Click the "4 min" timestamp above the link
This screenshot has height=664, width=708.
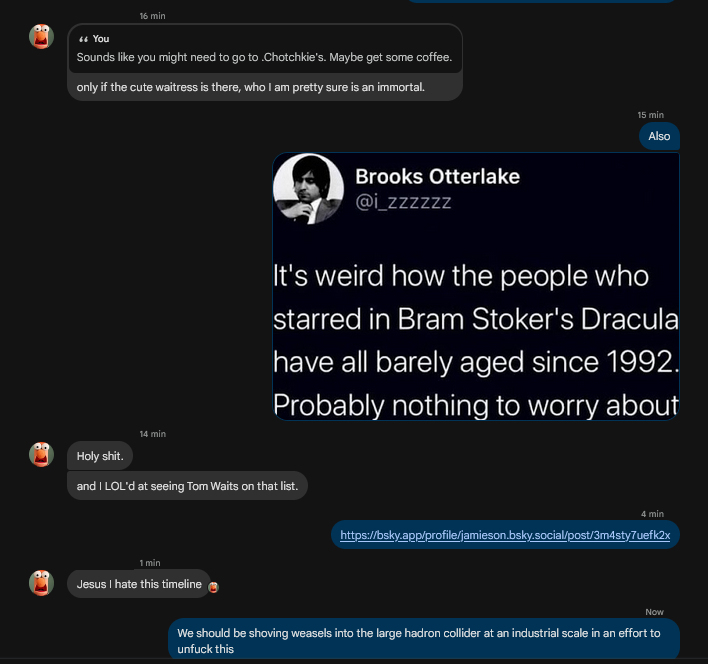(652, 514)
